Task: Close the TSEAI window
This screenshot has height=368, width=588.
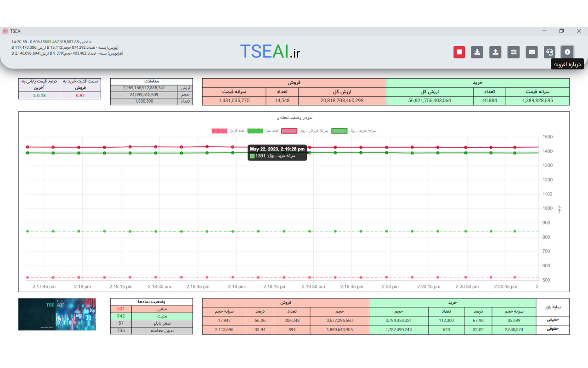Action: click(579, 31)
